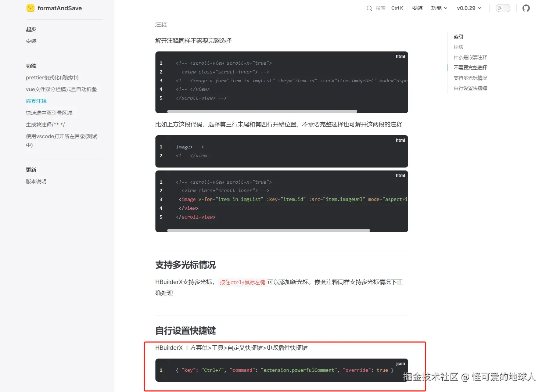Jump to 不需要完整选择 in the outline
This screenshot has width=546, height=392.
[470, 68]
